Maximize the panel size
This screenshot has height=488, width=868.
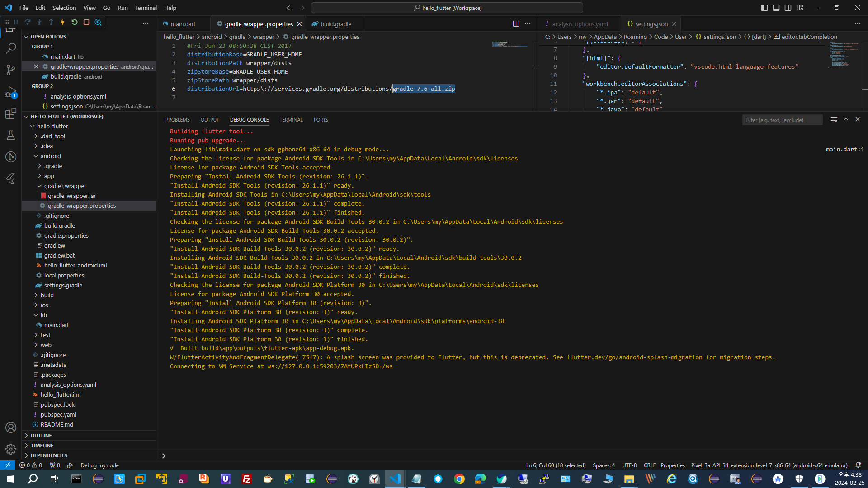tap(846, 120)
